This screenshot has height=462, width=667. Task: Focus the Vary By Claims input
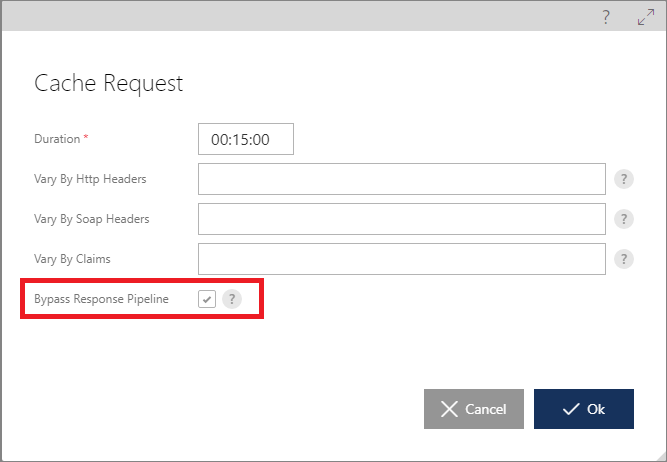click(402, 259)
